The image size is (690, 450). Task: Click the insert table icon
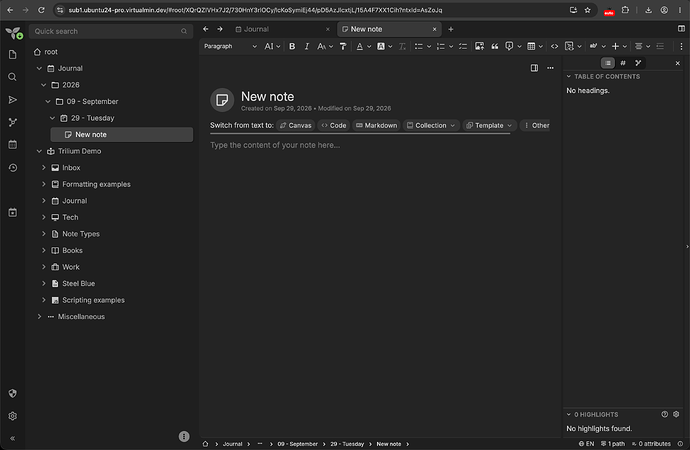click(x=531, y=46)
